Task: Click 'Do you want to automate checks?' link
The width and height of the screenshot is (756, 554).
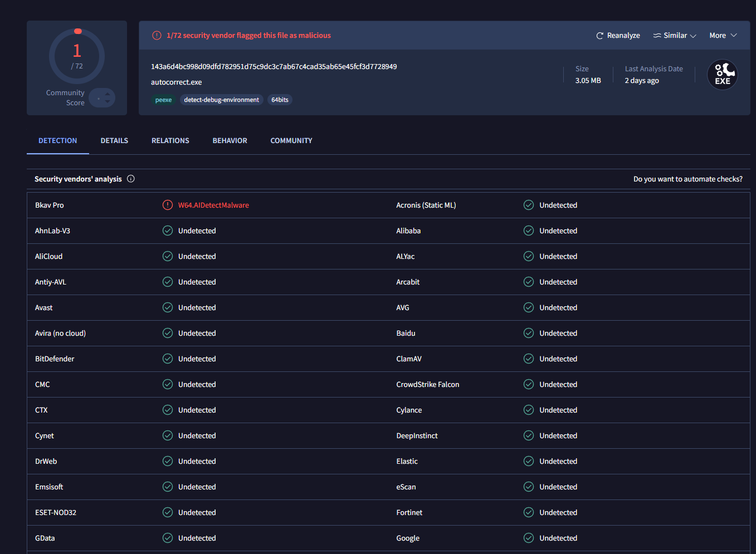Action: (688, 179)
